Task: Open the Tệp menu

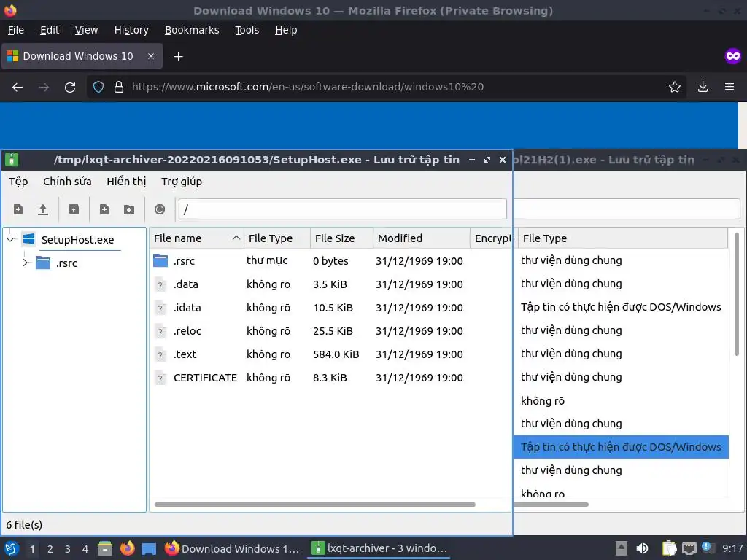Action: [18, 182]
